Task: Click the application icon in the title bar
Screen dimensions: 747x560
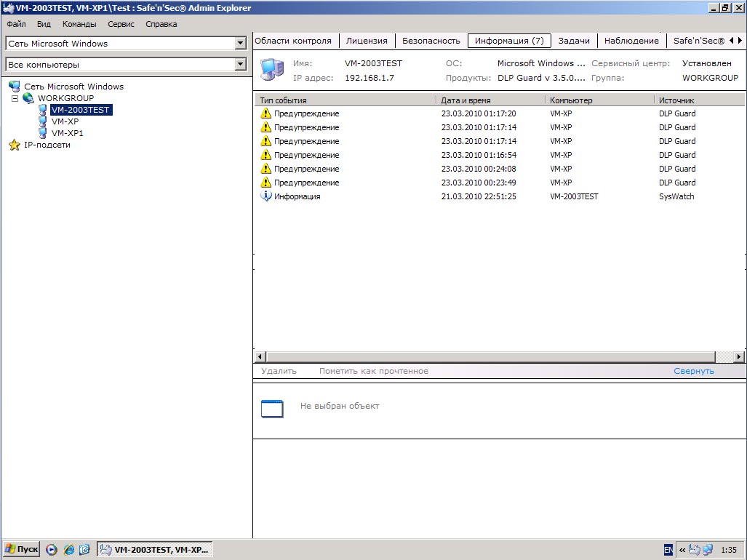Action: click(x=8, y=8)
